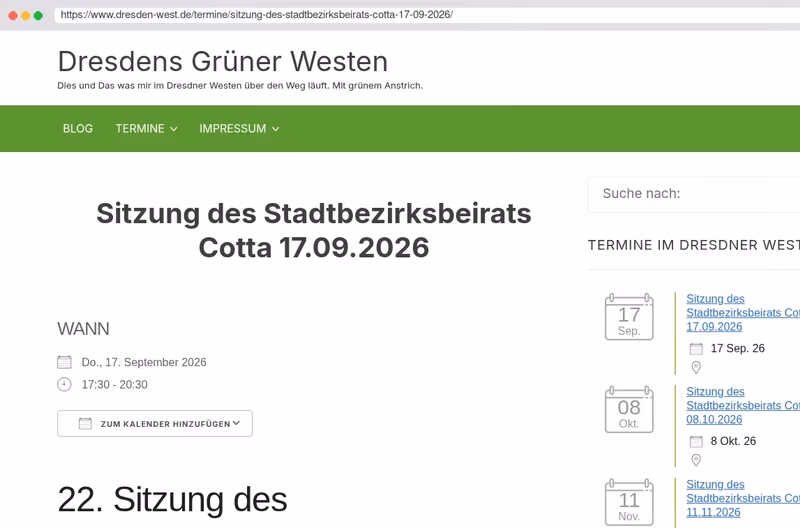
Task: Click the location pin under 8 Okt. 26
Action: (x=696, y=460)
